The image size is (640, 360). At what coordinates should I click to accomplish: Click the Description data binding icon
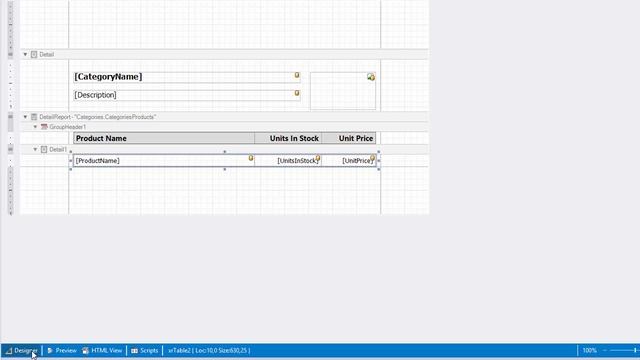297,93
